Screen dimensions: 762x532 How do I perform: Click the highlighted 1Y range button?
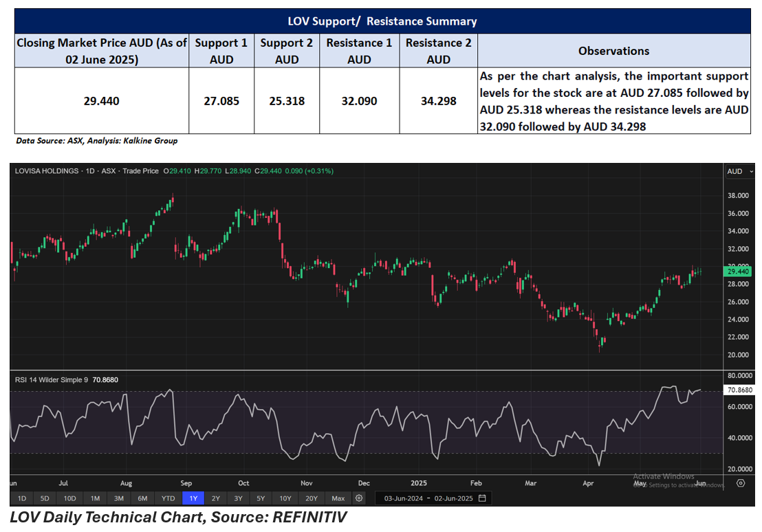(x=193, y=498)
